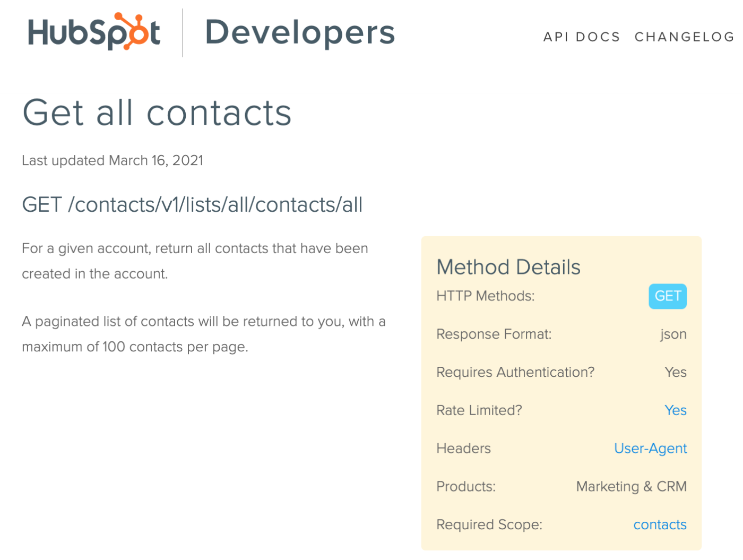Open the 'contacts' required scope link

point(660,524)
